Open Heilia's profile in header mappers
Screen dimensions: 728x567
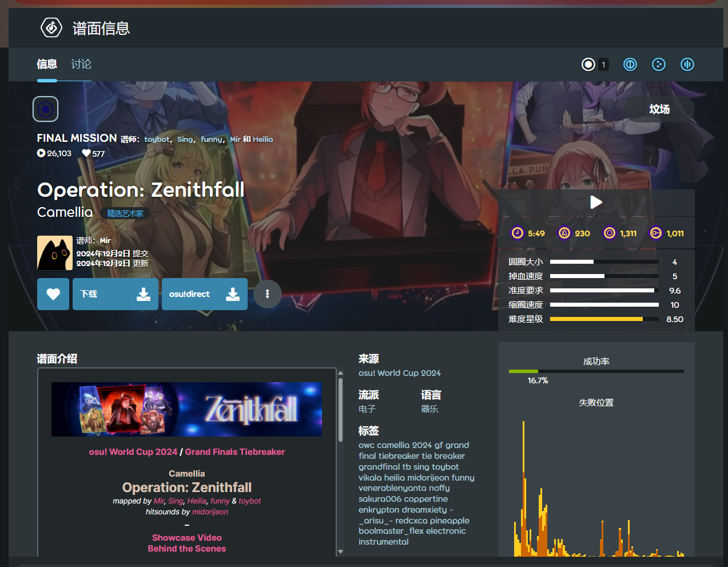262,139
